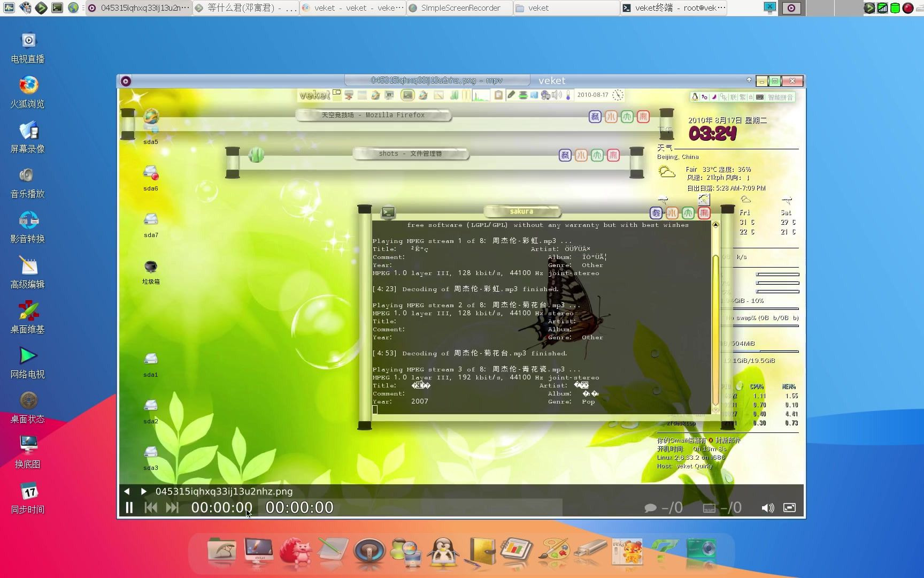This screenshot has width=924, height=578.
Task: Open the speaker audio dock icon
Action: point(369,551)
